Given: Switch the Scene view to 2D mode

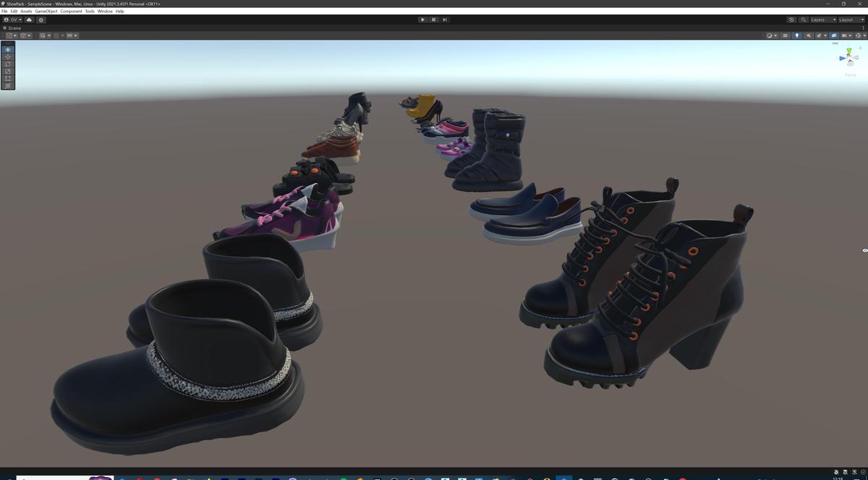Looking at the screenshot, I should pyautogui.click(x=786, y=35).
